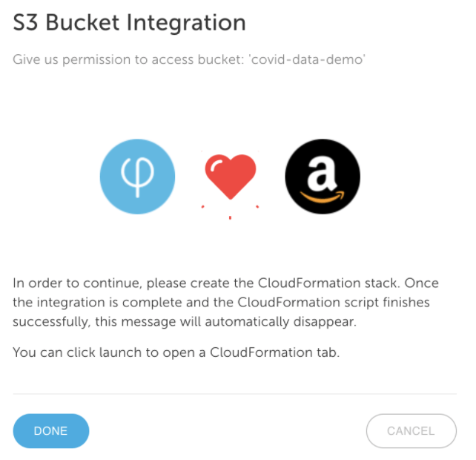Screen dimensions: 476x460
Task: Click the phrase 'automatically disappear'
Action: (280, 322)
